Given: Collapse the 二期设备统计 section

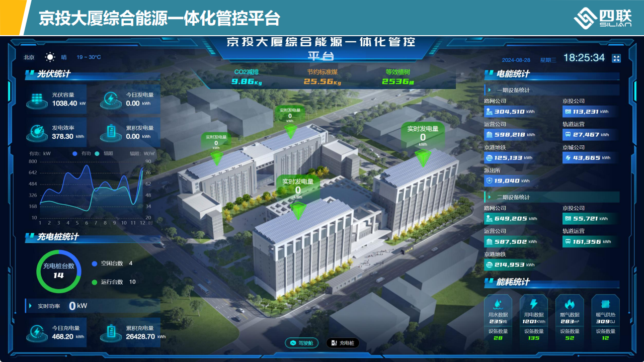Looking at the screenshot, I should coord(551,197).
